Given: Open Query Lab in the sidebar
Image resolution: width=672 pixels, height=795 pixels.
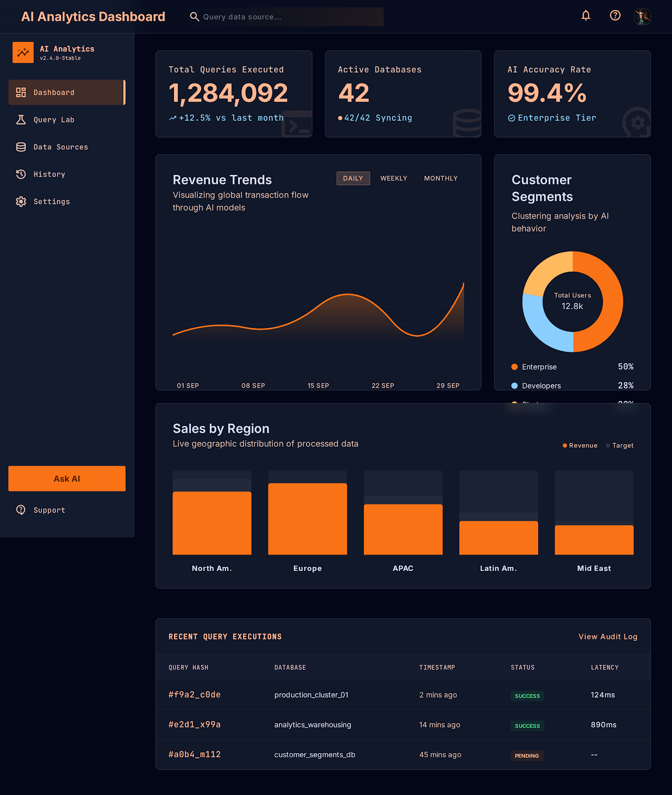Looking at the screenshot, I should coord(67,120).
